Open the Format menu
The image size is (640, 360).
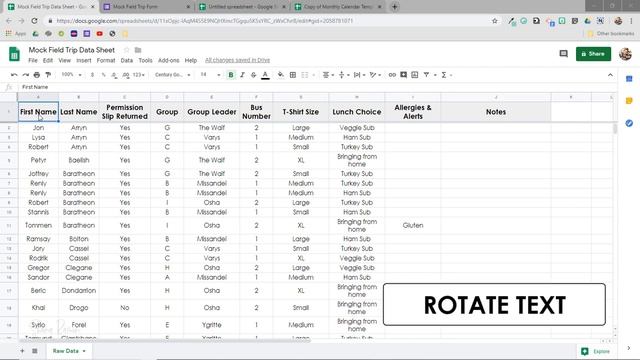coord(106,60)
